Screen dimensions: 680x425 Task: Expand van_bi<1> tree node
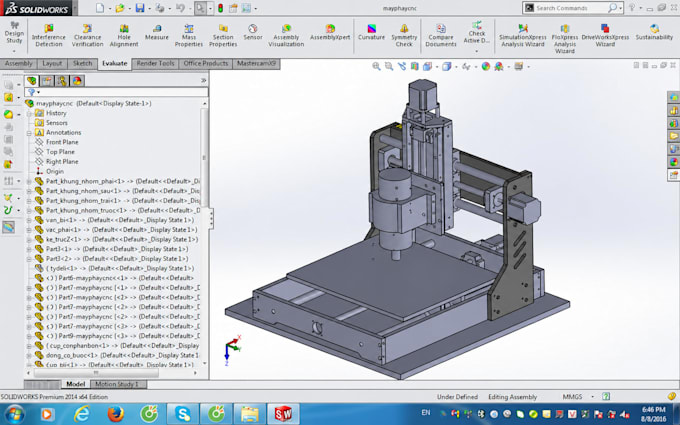tap(29, 220)
